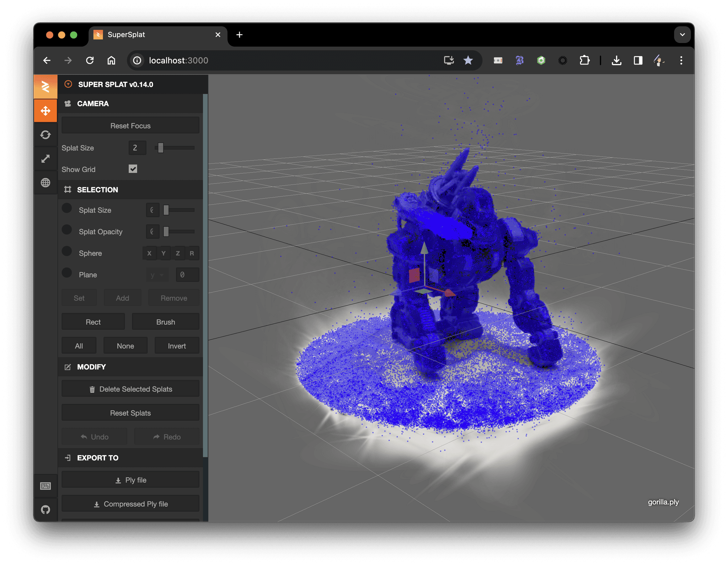The width and height of the screenshot is (728, 566).
Task: Select the Move (translate) tool
Action: 45,111
